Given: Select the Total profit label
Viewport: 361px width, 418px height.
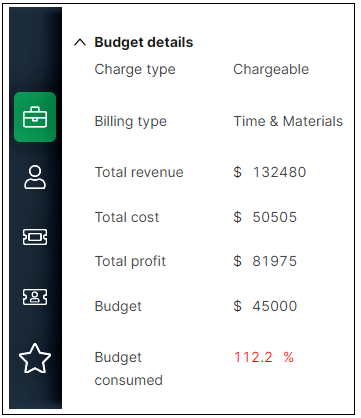Looking at the screenshot, I should [x=130, y=261].
